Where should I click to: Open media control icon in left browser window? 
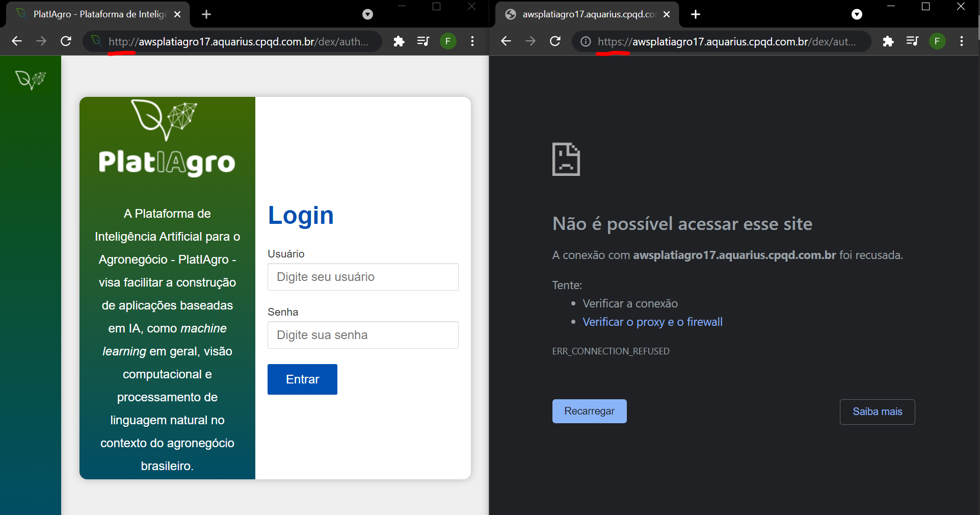coord(423,41)
